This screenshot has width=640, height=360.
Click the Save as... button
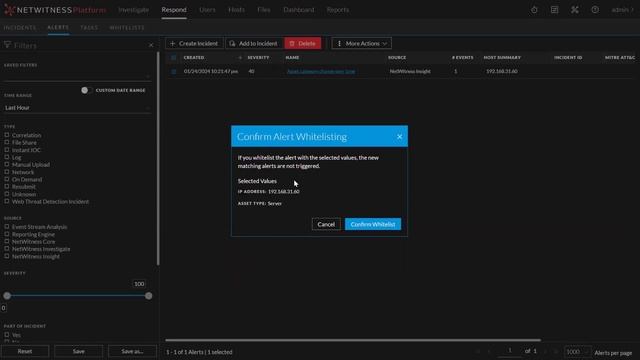[132, 351]
